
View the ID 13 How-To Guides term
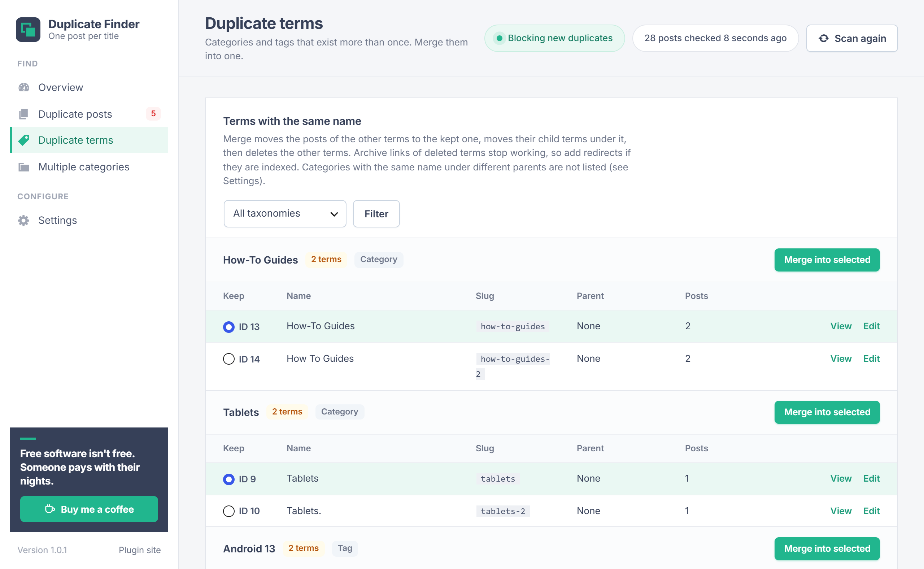click(x=841, y=326)
